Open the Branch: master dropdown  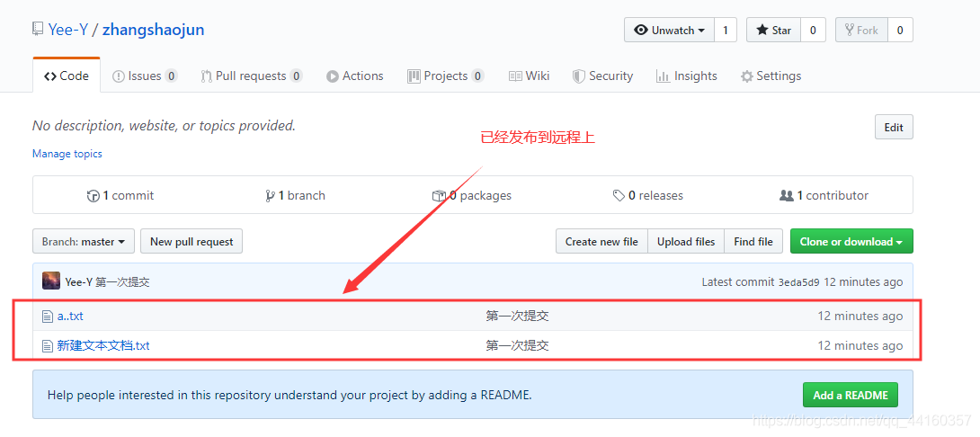point(84,241)
